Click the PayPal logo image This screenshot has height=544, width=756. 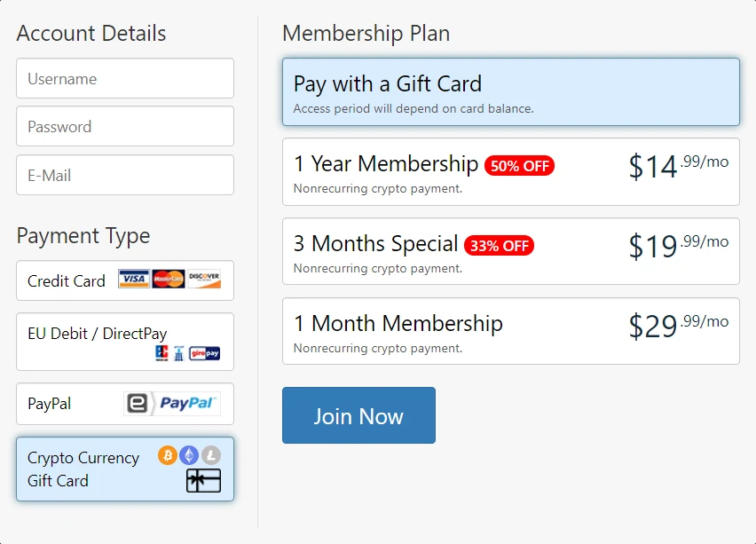[172, 404]
